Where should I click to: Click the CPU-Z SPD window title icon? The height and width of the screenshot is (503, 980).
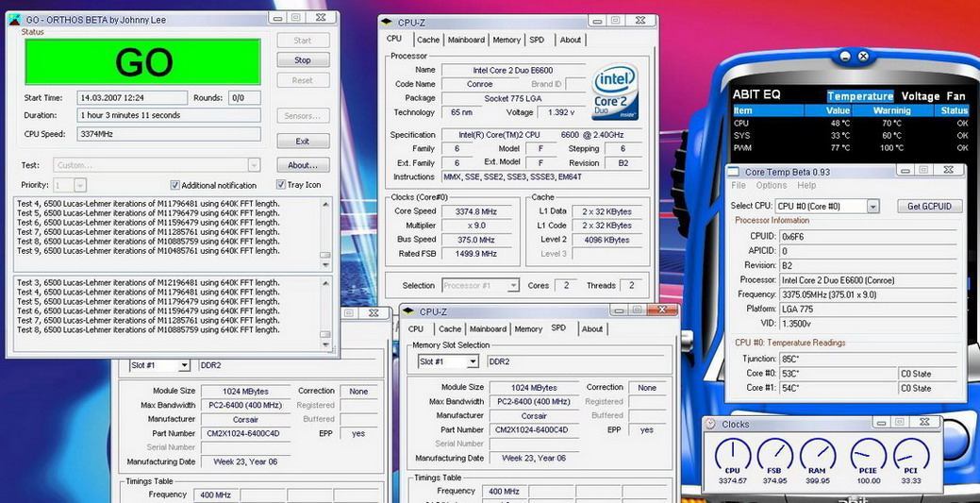(x=408, y=310)
